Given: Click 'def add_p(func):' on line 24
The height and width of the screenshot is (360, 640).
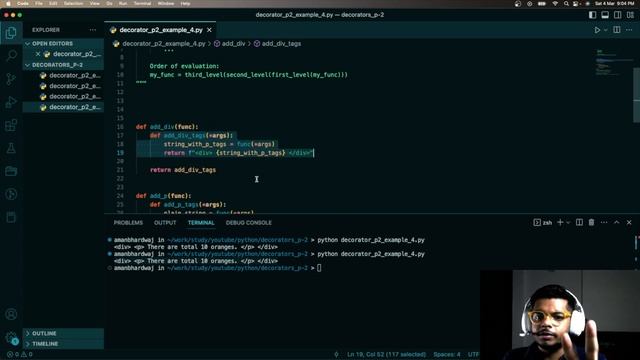Looking at the screenshot, I should (163, 196).
